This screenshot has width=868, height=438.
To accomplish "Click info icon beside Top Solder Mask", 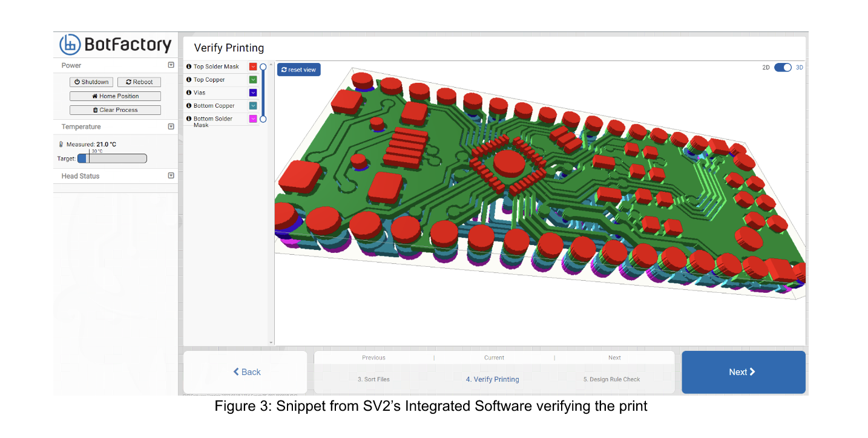I will coord(189,67).
